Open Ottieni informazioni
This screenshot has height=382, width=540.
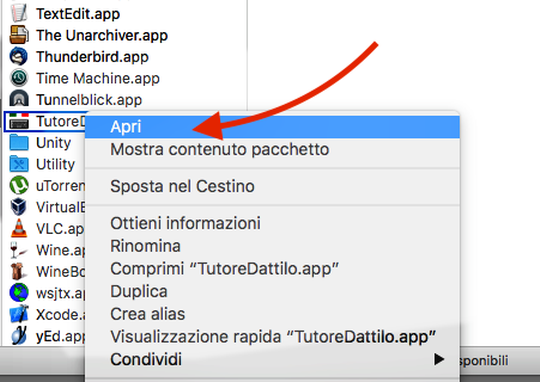(x=272, y=223)
